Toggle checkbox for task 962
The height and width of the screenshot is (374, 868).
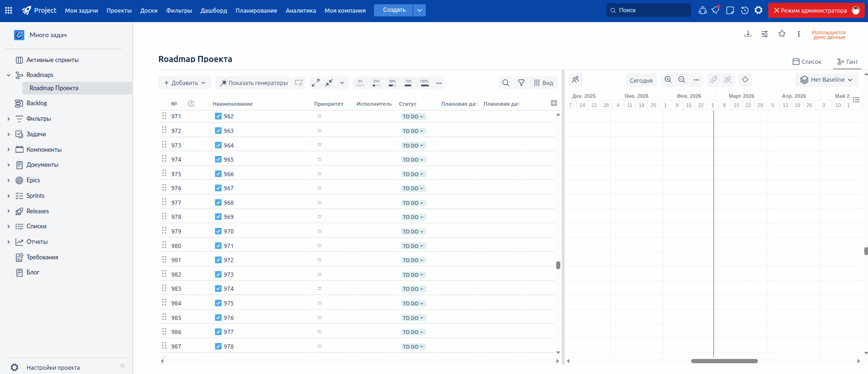[x=218, y=117]
